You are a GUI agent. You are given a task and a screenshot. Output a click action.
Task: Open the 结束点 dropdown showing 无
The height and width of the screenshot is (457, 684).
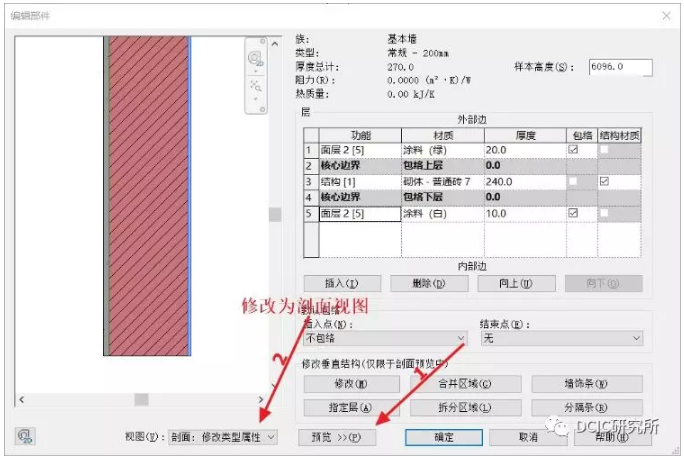[x=562, y=338]
